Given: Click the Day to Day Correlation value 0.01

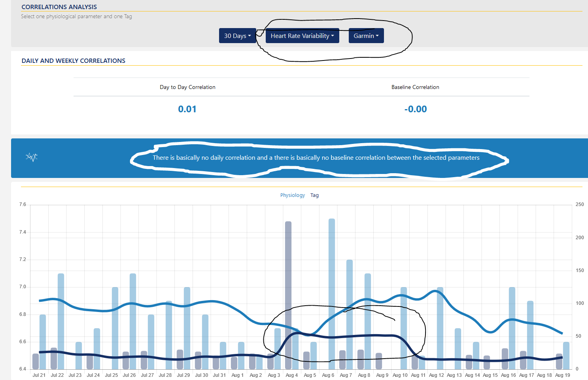Looking at the screenshot, I should coord(187,109).
